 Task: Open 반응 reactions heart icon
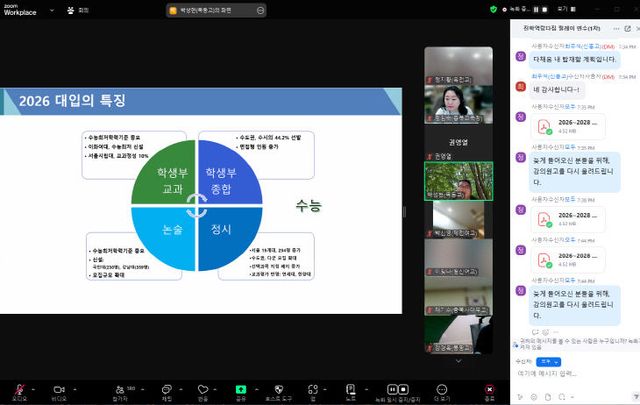tap(203, 388)
